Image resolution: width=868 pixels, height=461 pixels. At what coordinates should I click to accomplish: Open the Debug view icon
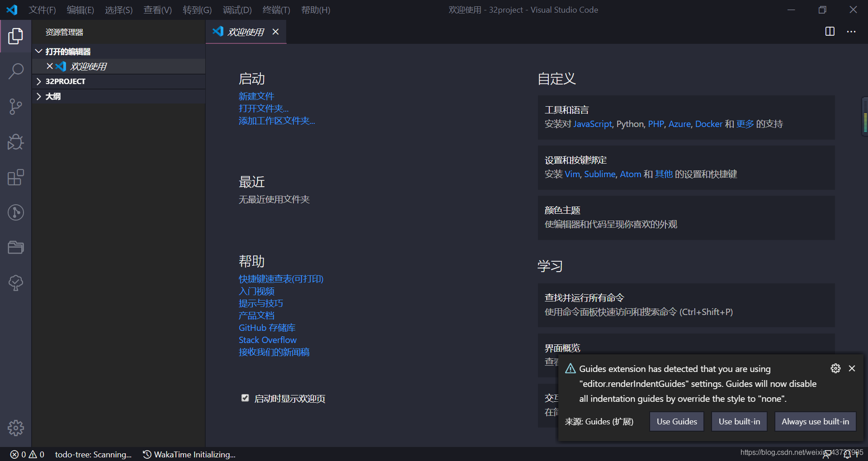pos(15,142)
